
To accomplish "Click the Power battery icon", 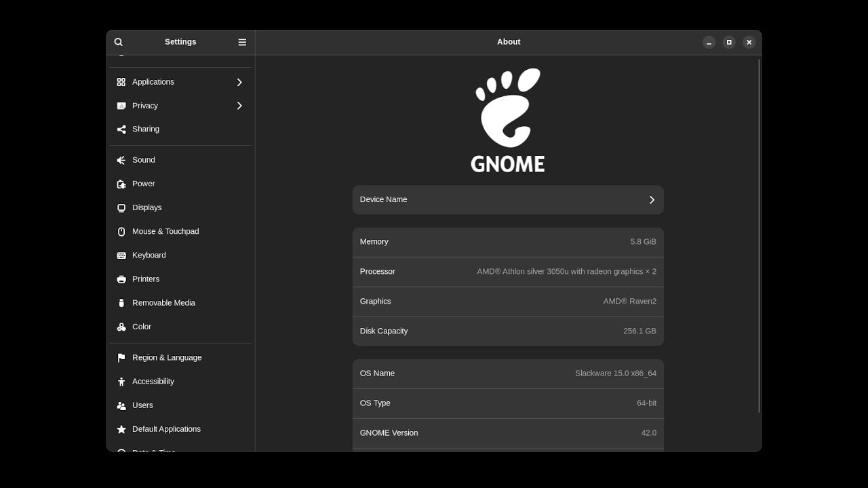I will [x=121, y=184].
